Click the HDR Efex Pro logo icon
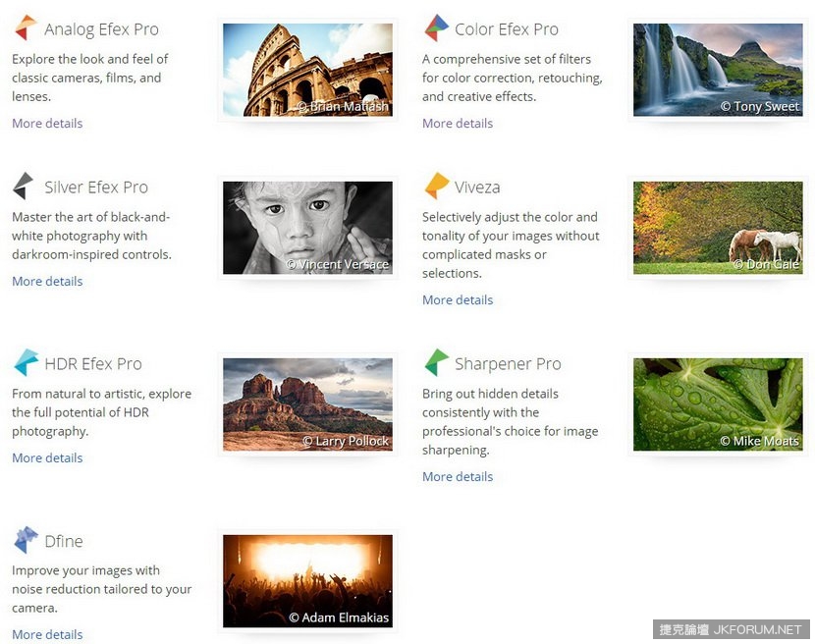Viewport: 815px width, 644px height. (26, 363)
